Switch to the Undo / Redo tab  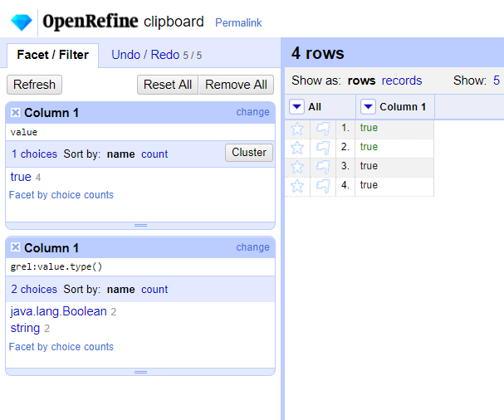[156, 55]
